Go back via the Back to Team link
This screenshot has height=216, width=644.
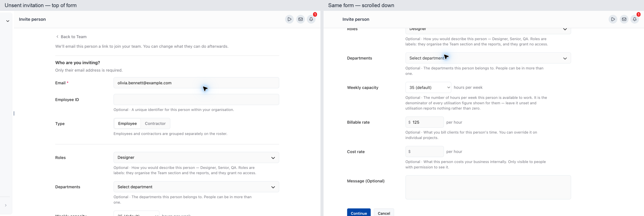[71, 37]
